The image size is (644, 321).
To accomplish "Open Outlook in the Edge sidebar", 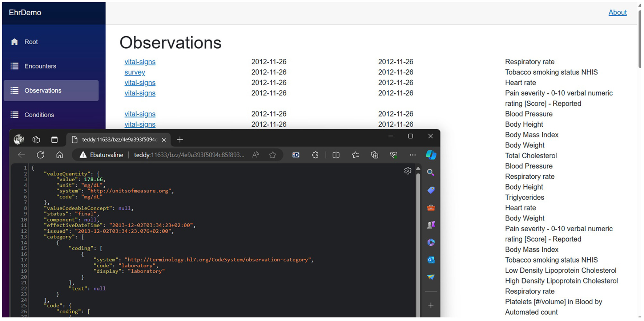I will tap(431, 260).
